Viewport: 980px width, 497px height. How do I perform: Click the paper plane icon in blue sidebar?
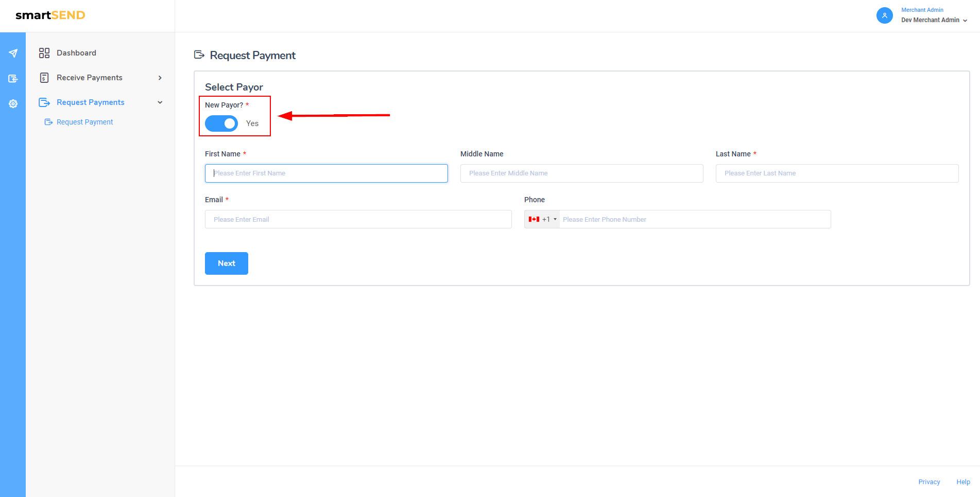(x=13, y=54)
